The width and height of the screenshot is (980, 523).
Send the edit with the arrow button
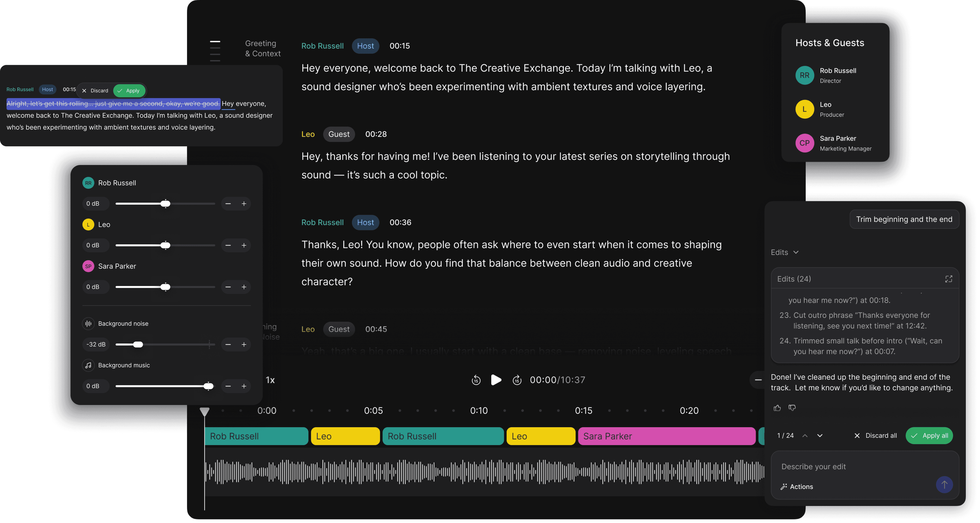944,484
